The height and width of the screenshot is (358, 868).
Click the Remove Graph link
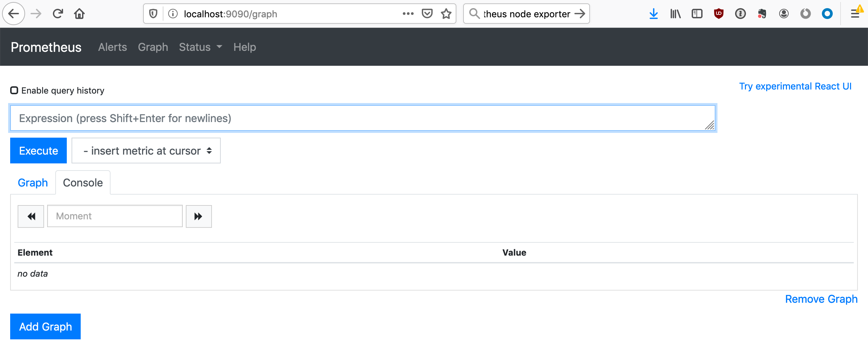point(821,299)
